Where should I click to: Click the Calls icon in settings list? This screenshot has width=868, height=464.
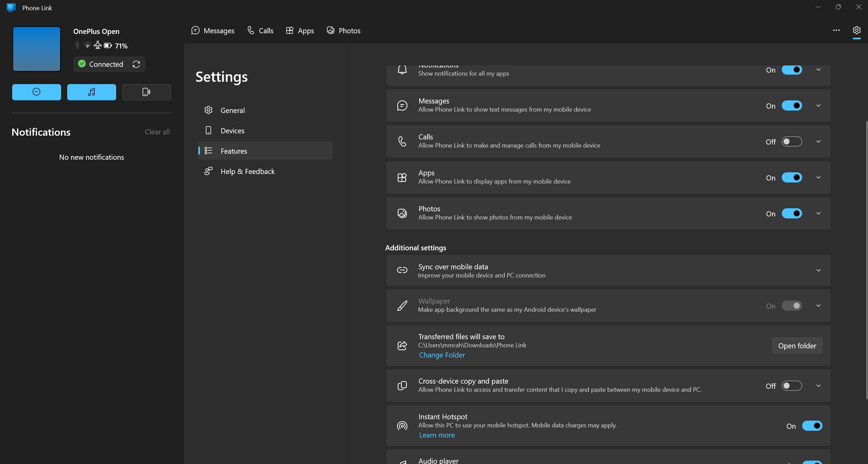[x=402, y=141]
